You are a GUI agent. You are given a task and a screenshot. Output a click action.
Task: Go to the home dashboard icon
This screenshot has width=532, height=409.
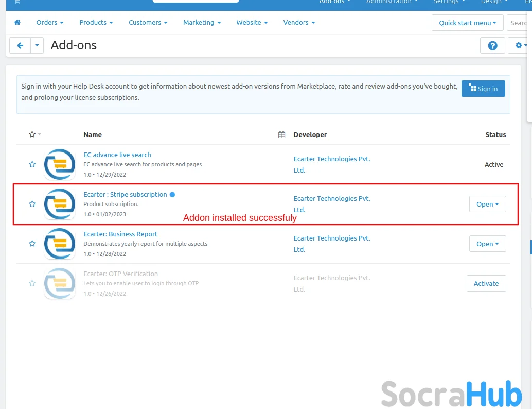coord(17,23)
